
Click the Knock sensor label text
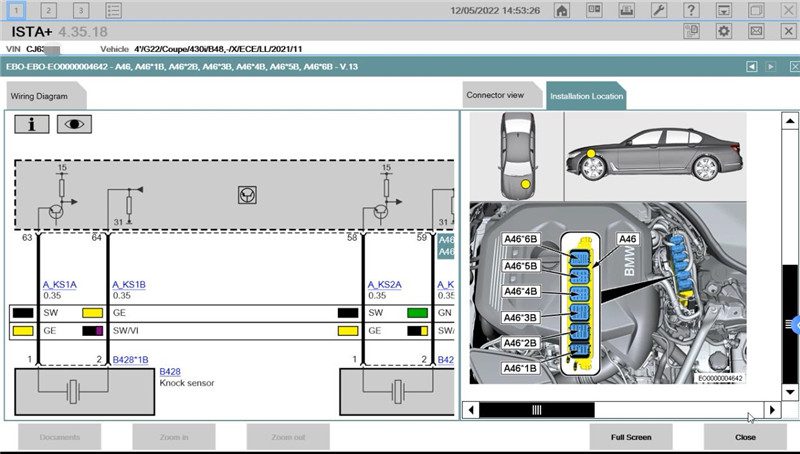click(x=187, y=383)
